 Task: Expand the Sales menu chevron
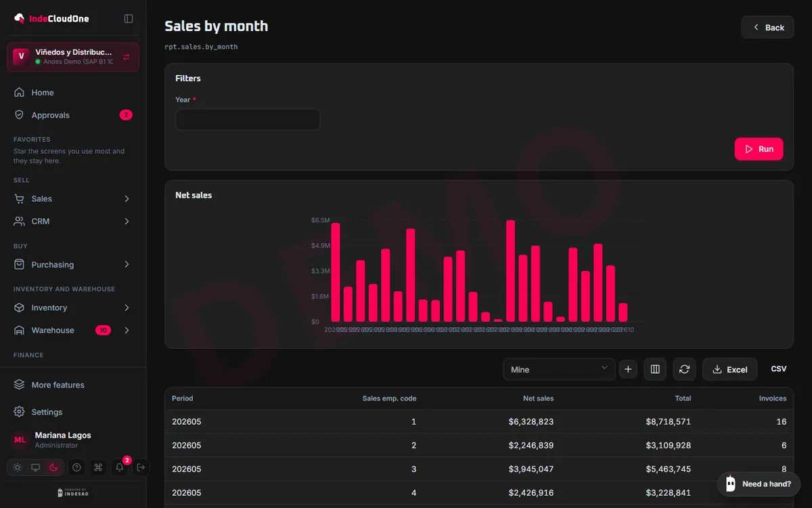pyautogui.click(x=127, y=198)
